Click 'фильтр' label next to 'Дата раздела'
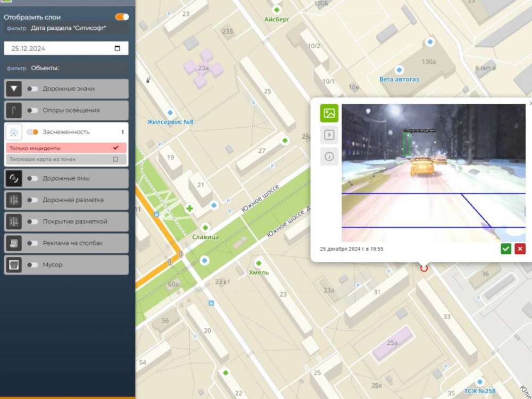Viewport: 532px width, 399px height. (x=16, y=28)
